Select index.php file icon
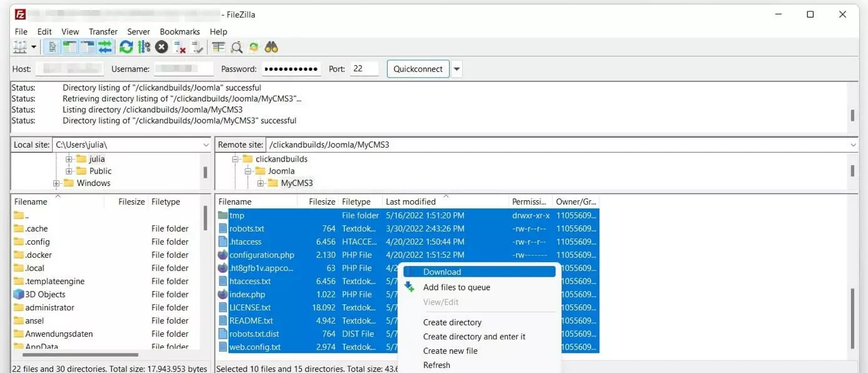The height and width of the screenshot is (373, 868). coord(223,294)
